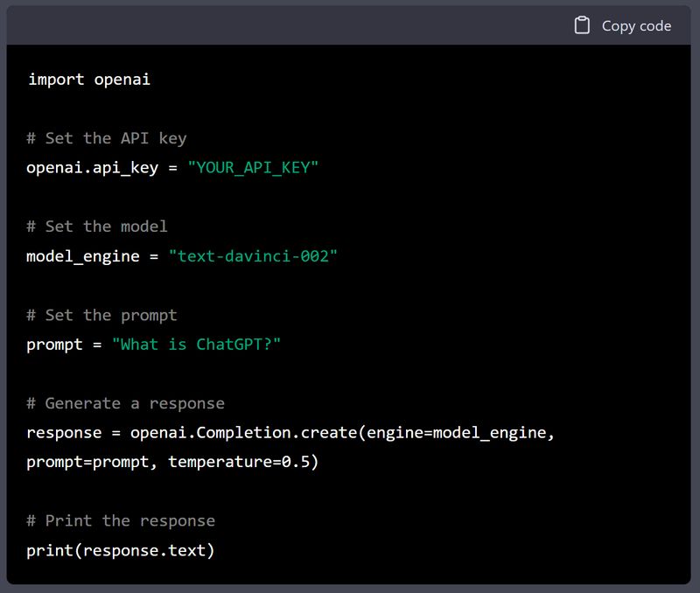Click the "# Print the response" comment
Screen dimensions: 700x593
pos(121,520)
